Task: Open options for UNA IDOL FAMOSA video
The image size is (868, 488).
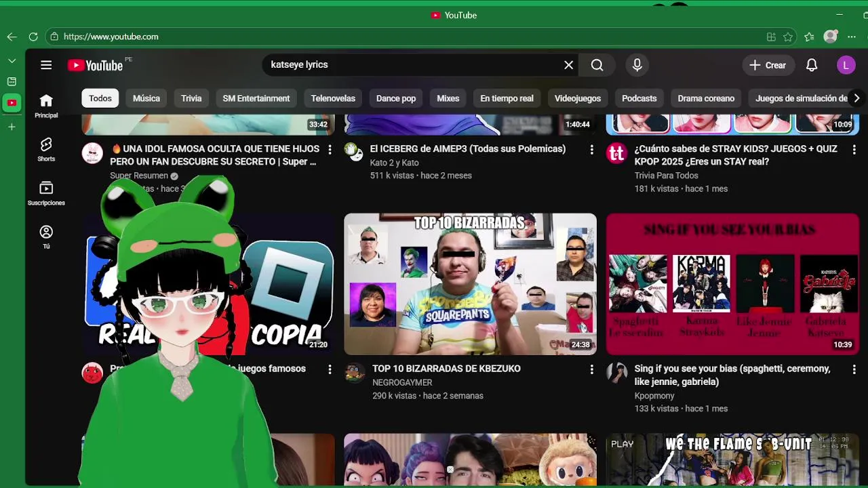Action: click(x=330, y=149)
